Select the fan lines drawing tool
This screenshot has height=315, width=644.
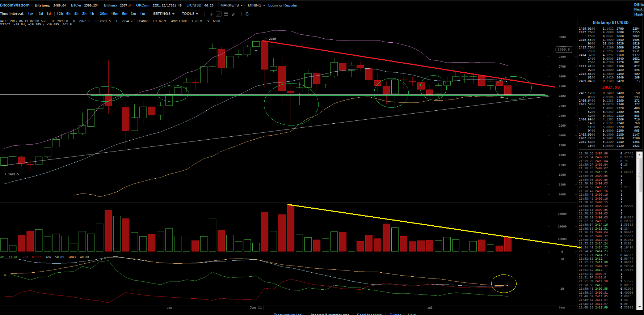click(233, 14)
